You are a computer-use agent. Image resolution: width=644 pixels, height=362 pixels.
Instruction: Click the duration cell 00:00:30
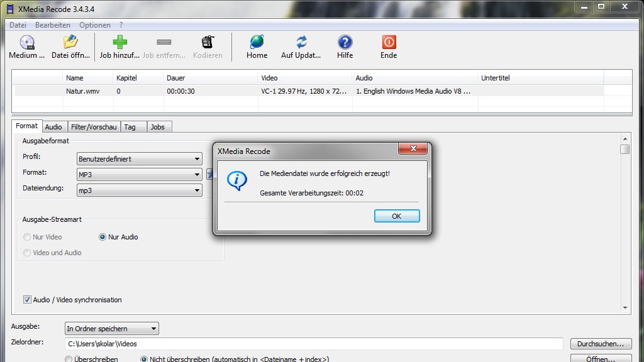[x=180, y=91]
